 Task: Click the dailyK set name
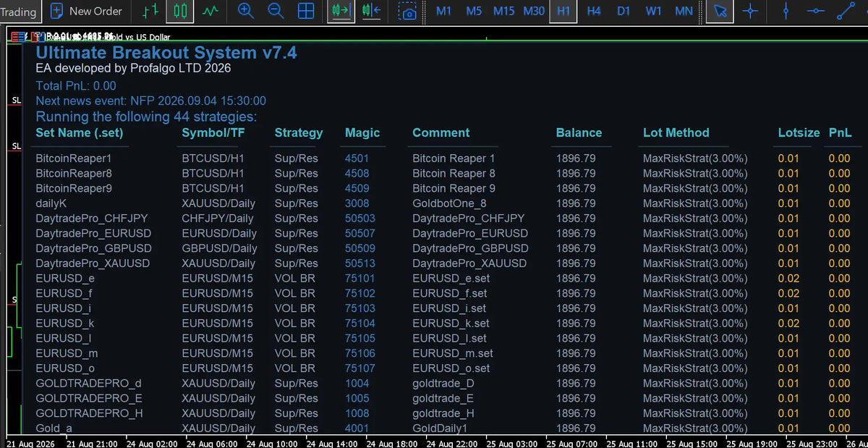pos(51,203)
